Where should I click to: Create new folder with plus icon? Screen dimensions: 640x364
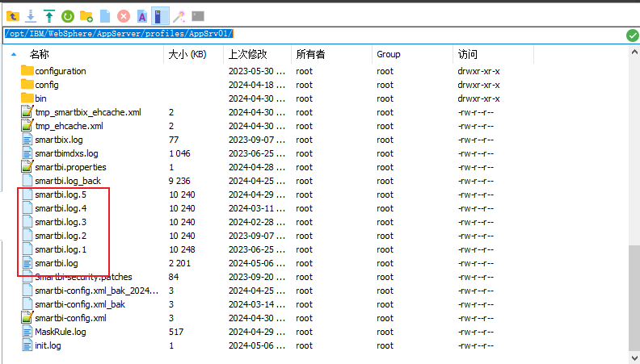(x=86, y=16)
